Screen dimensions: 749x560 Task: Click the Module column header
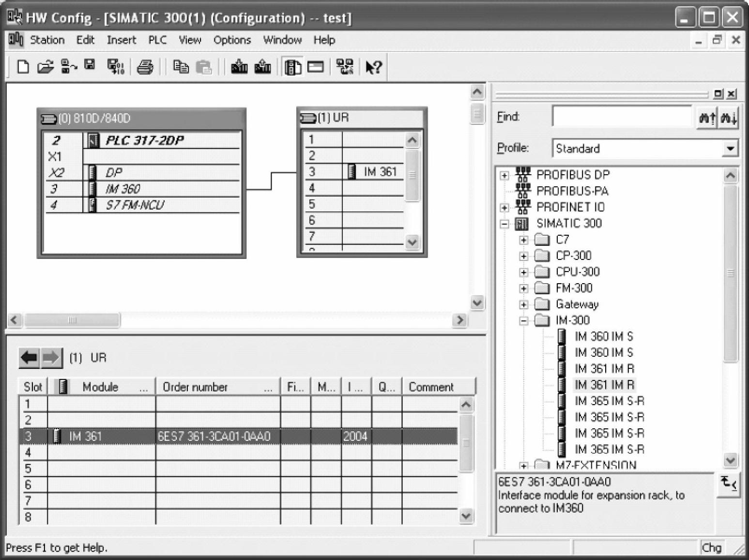click(x=102, y=387)
